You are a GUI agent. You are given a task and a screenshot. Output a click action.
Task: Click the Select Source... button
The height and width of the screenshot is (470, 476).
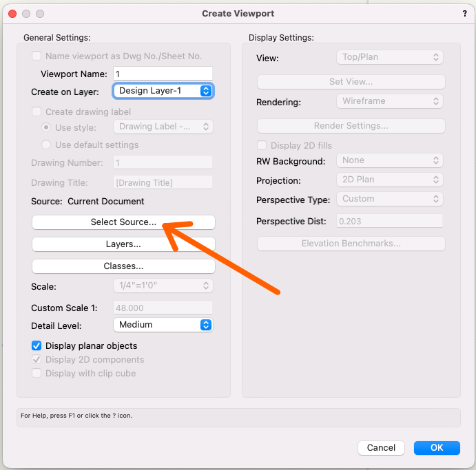(123, 222)
